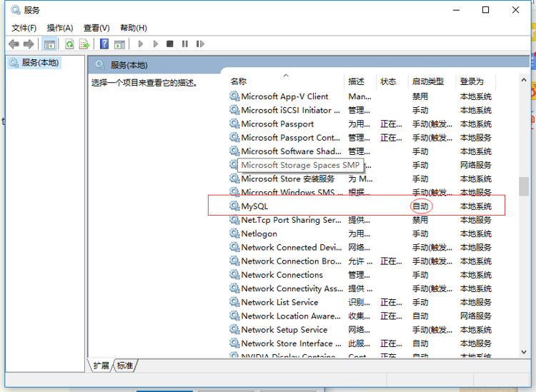The width and height of the screenshot is (536, 392).
Task: Select the Network Connections service row
Action: click(362, 275)
